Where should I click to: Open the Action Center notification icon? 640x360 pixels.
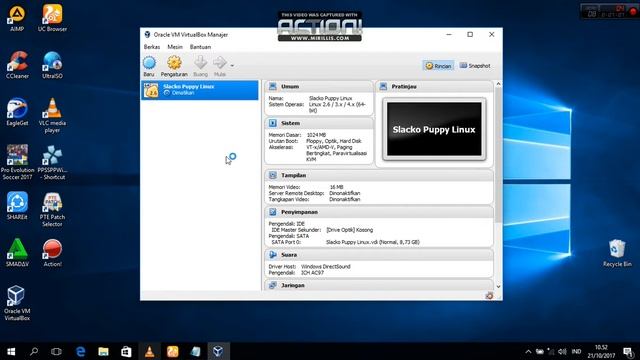[628, 351]
